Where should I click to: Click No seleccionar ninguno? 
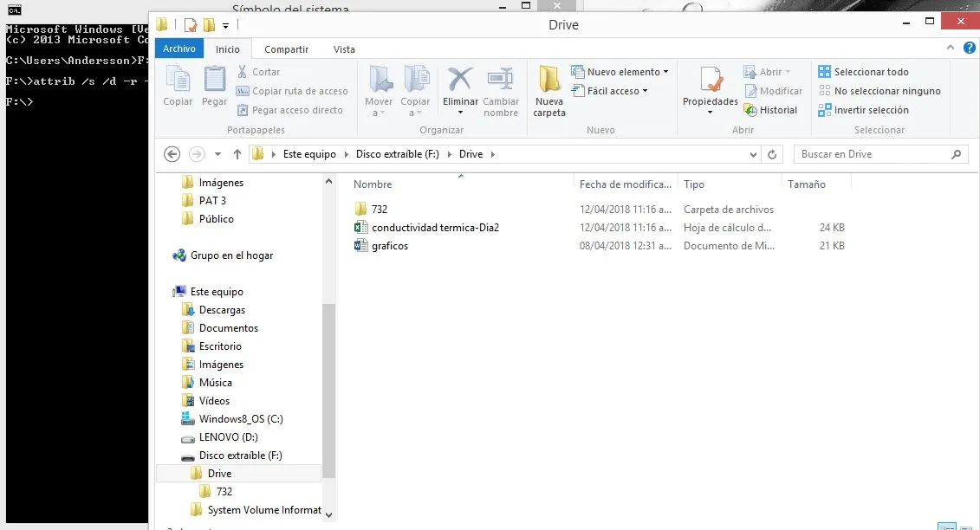[879, 91]
